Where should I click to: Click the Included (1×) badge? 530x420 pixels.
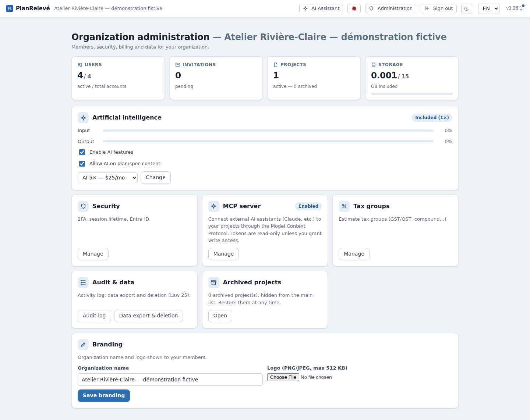pos(432,118)
